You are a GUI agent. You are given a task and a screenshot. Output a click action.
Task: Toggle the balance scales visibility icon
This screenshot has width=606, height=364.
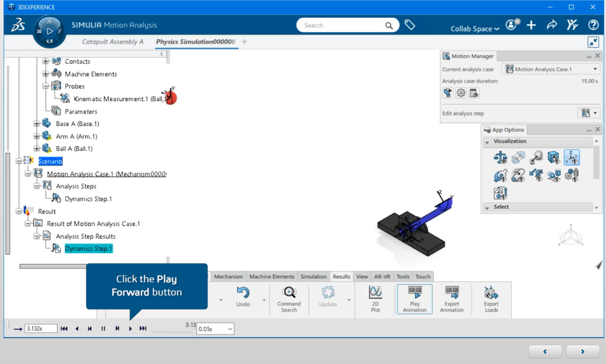click(x=501, y=157)
